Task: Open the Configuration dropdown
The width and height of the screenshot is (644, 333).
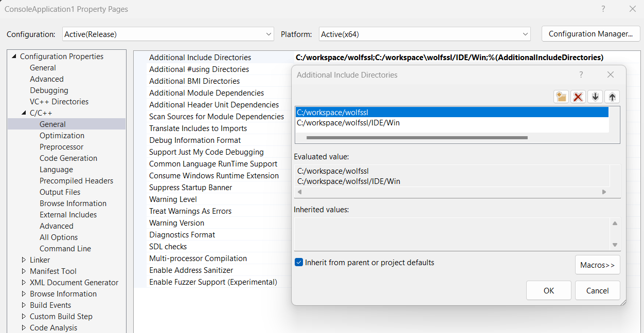Action: pyautogui.click(x=168, y=34)
